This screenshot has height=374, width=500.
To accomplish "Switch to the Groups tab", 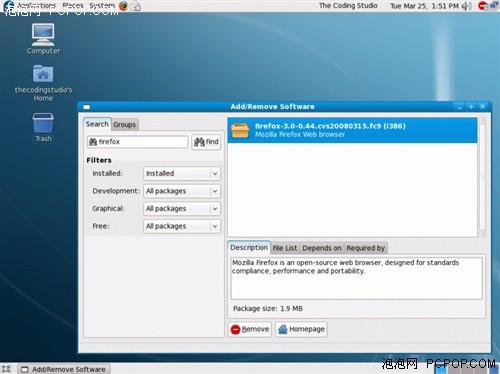I will (124, 125).
